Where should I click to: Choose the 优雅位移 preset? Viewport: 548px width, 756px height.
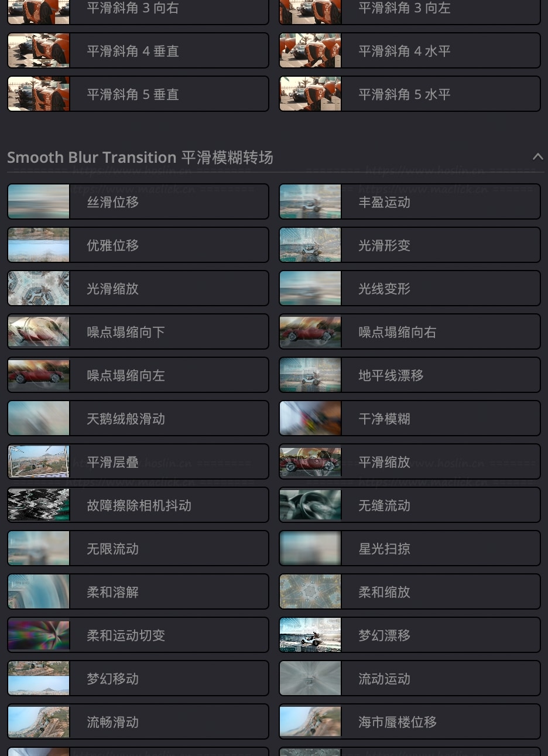pos(138,245)
